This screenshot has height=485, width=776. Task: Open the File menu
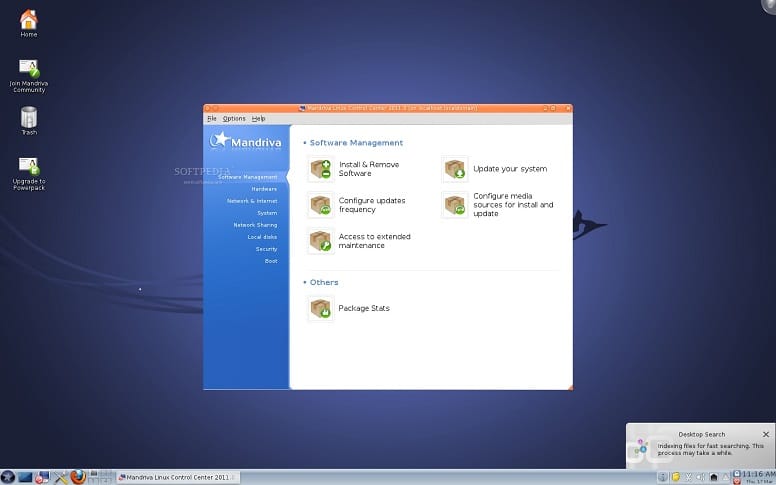[x=212, y=119]
